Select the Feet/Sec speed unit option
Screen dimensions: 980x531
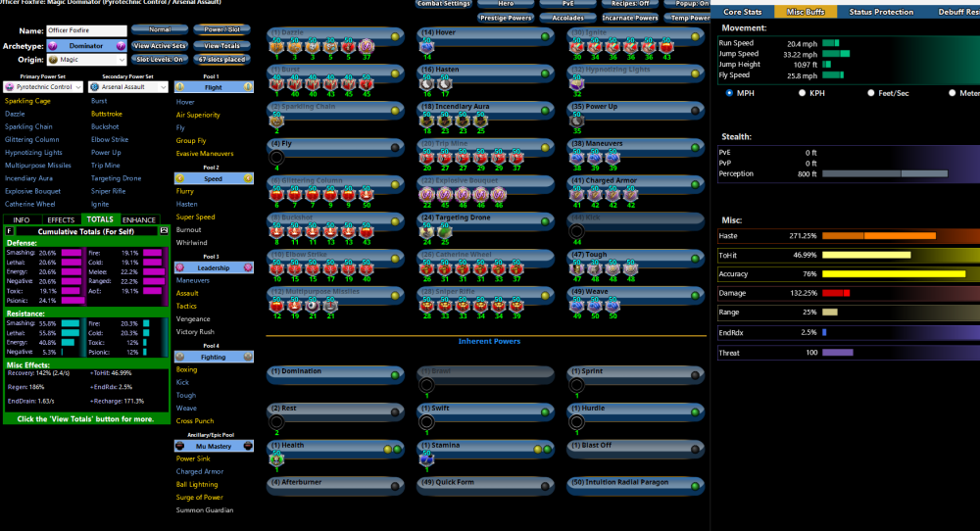872,93
